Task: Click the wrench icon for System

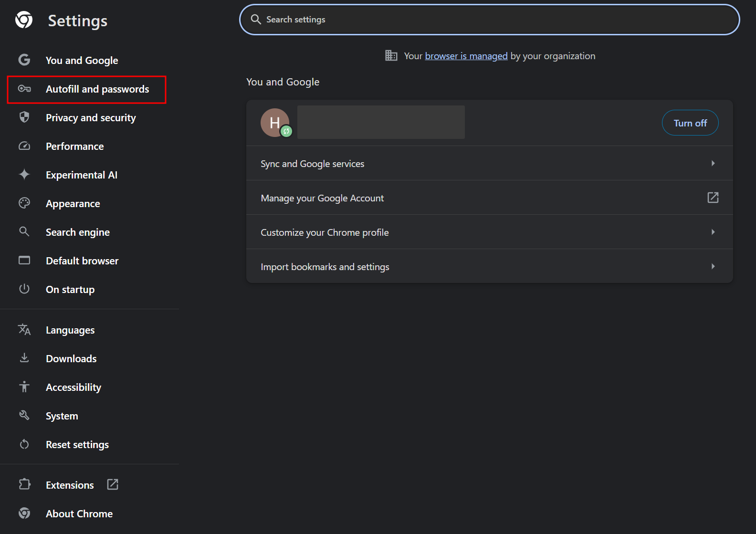Action: point(24,416)
